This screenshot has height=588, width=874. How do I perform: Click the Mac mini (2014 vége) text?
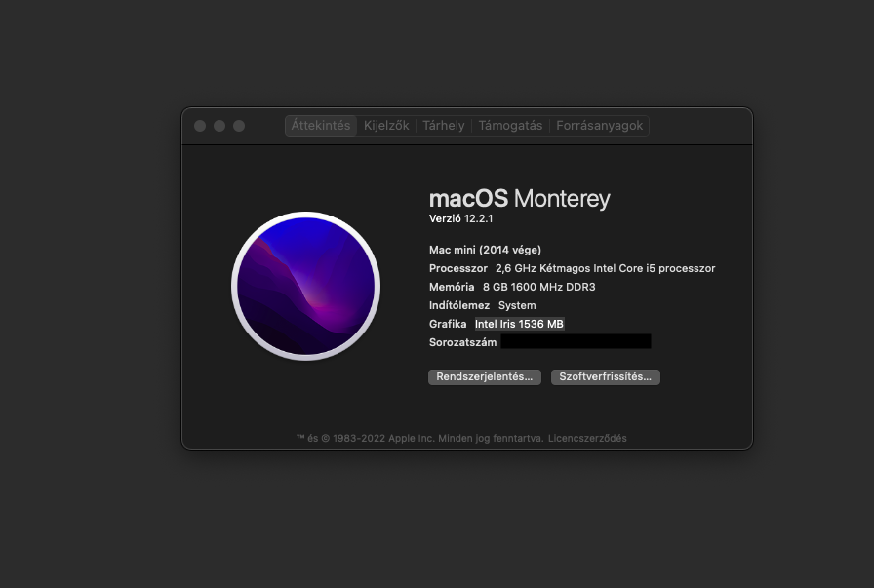click(x=485, y=250)
